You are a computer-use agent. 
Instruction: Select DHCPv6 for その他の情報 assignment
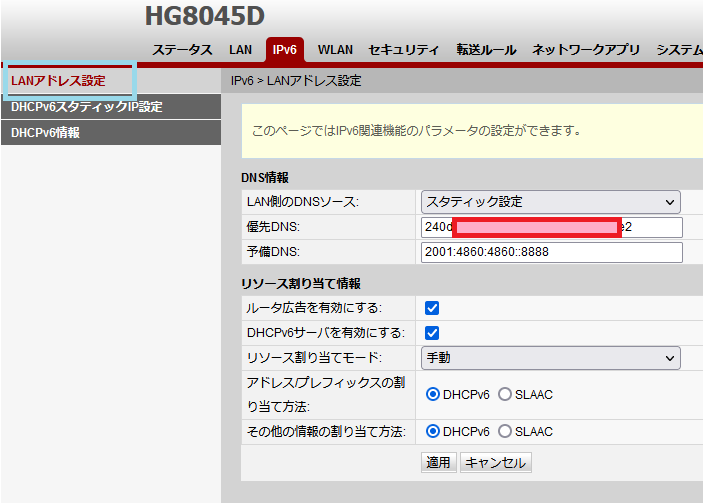(x=433, y=431)
